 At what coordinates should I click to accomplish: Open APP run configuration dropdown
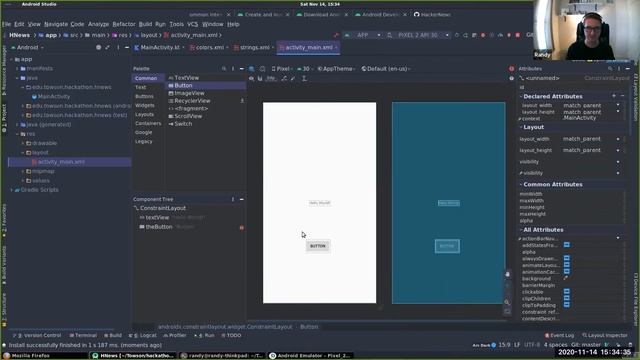click(x=363, y=35)
